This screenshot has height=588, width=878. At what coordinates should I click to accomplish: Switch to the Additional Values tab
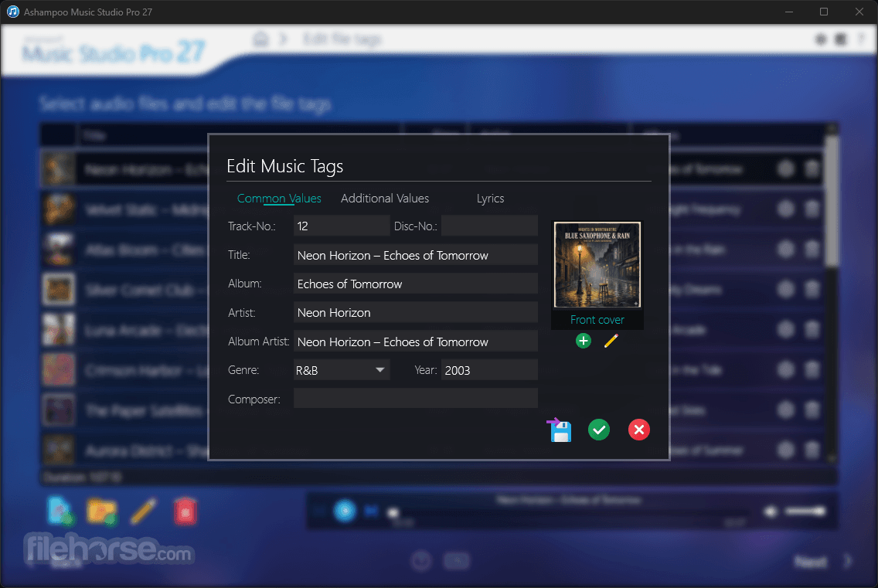click(385, 199)
